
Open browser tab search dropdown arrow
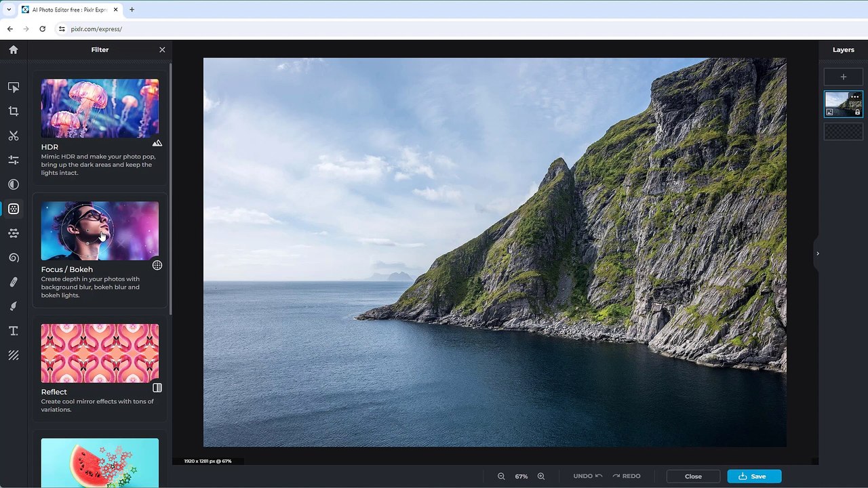(x=9, y=9)
